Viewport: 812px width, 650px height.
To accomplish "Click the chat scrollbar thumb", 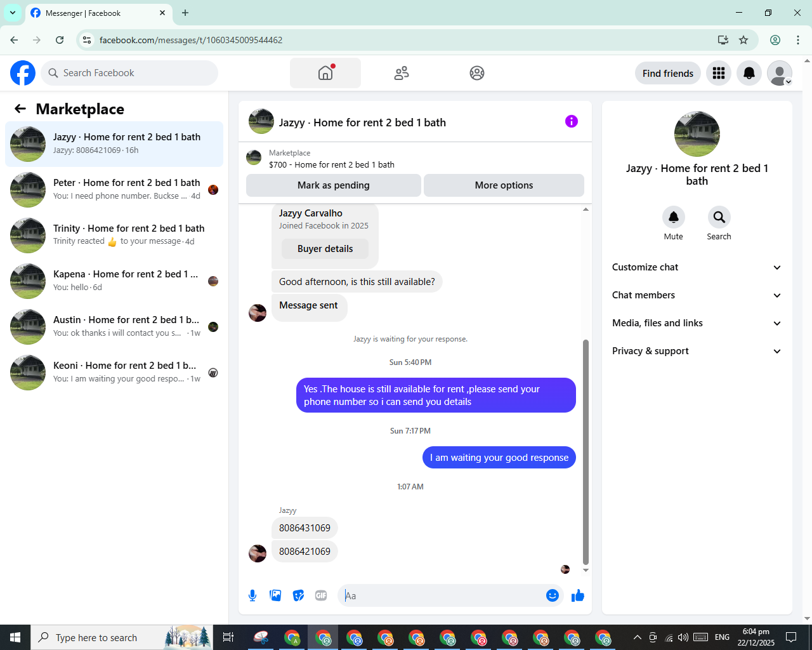I will click(x=586, y=452).
